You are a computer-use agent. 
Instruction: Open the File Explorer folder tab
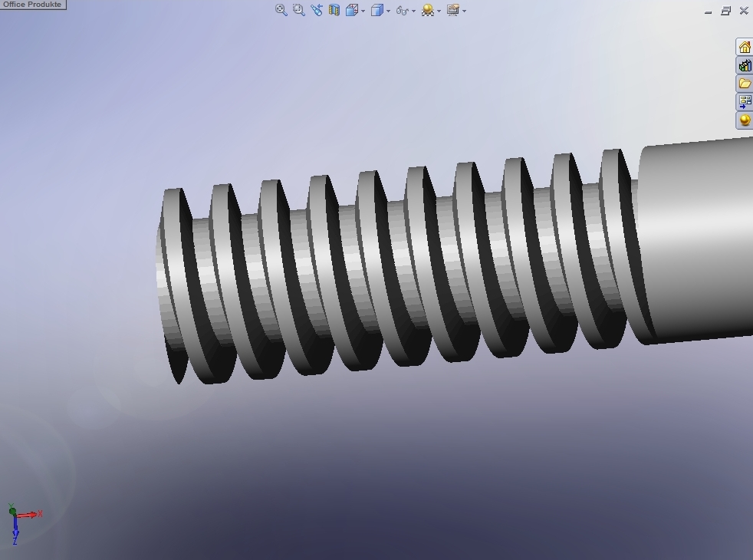tap(745, 83)
